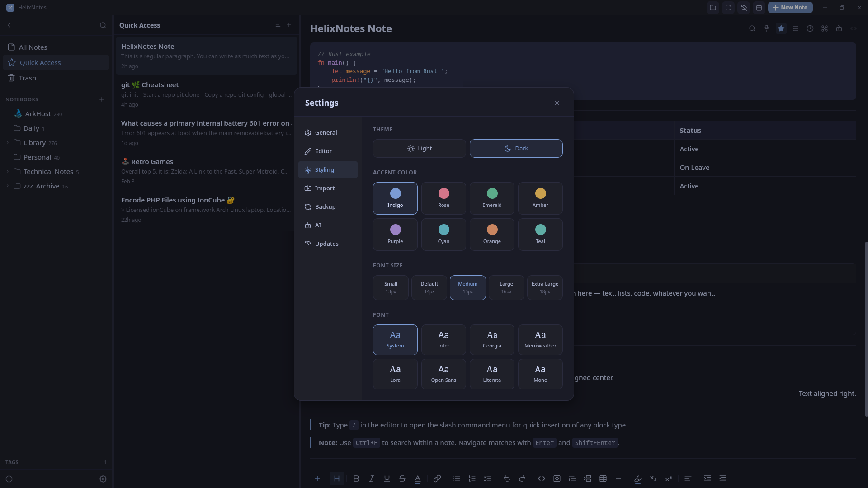The height and width of the screenshot is (488, 868).
Task: Switch theme to Light
Action: pyautogui.click(x=419, y=148)
